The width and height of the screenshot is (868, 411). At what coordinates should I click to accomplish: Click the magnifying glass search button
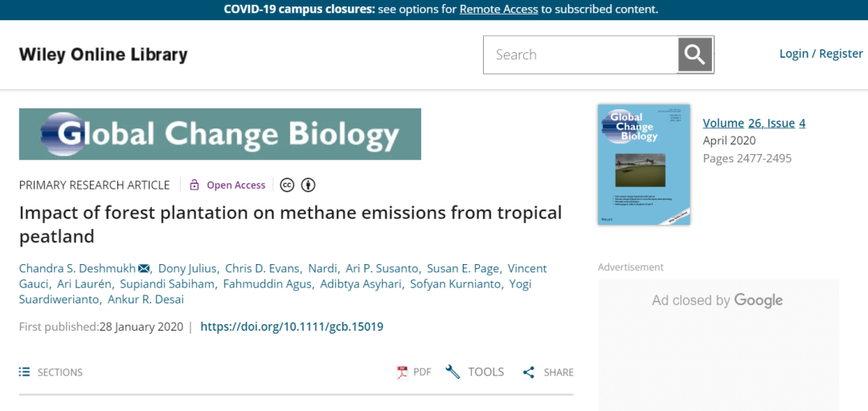point(695,55)
